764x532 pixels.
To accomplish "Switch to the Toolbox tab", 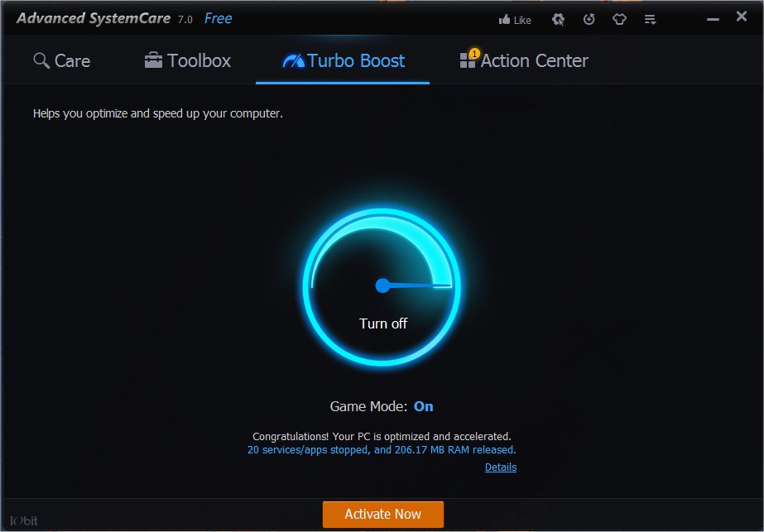I will point(188,61).
